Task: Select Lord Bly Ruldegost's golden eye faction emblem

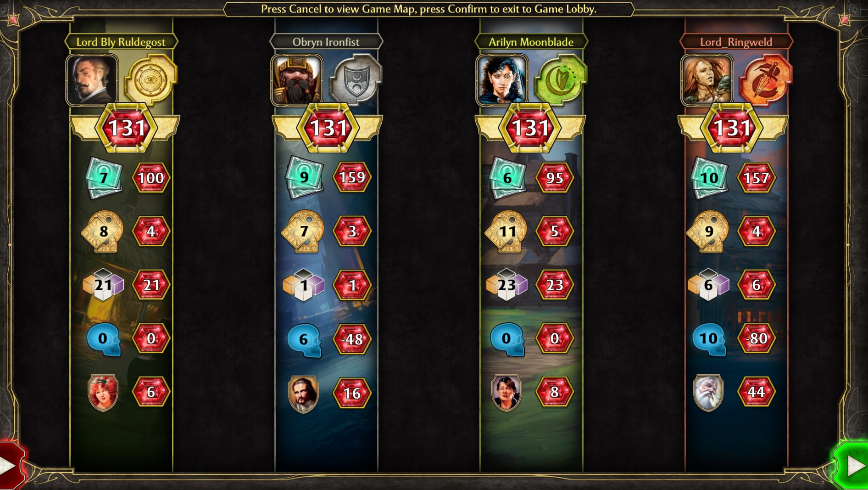Action: (x=151, y=79)
